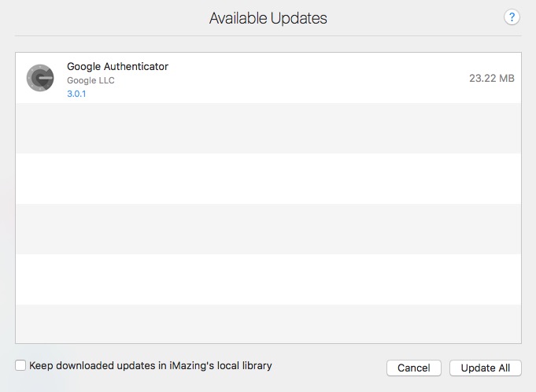Click the 23.22 MB size label

[x=491, y=78]
